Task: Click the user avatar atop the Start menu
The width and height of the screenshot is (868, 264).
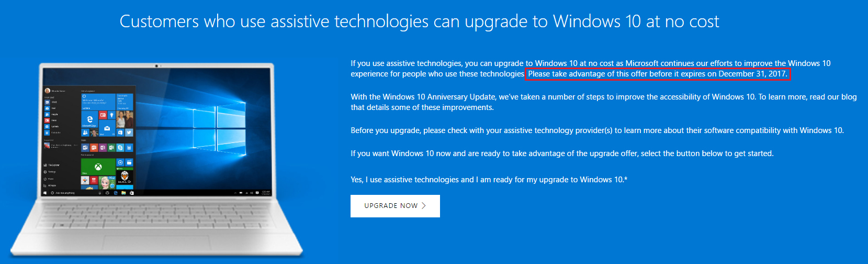Action: pos(47,91)
